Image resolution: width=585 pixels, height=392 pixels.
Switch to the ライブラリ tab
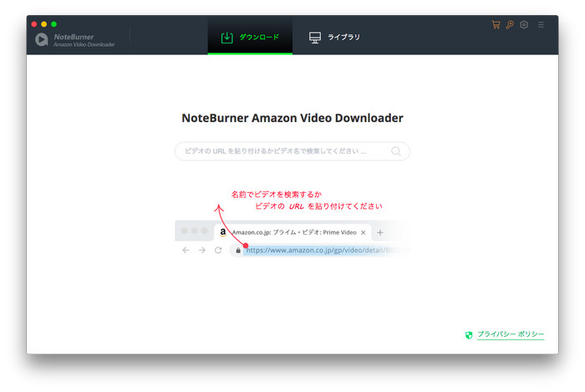point(334,37)
